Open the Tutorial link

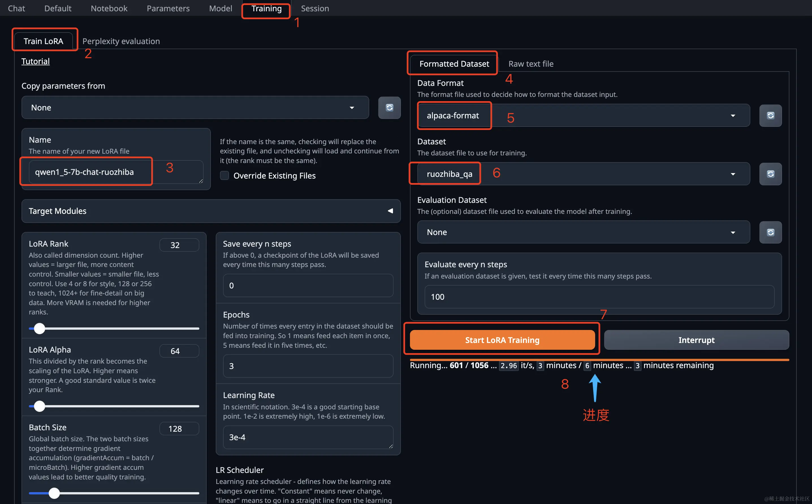pos(35,61)
